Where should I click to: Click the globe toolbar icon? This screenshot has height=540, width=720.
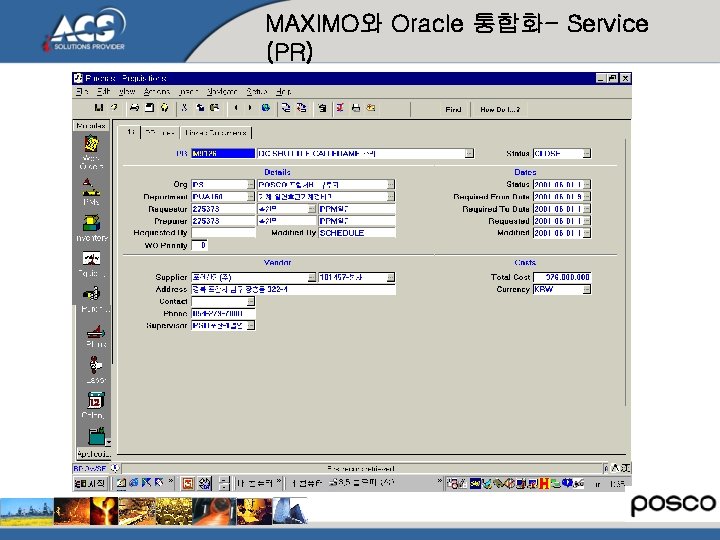[x=265, y=108]
